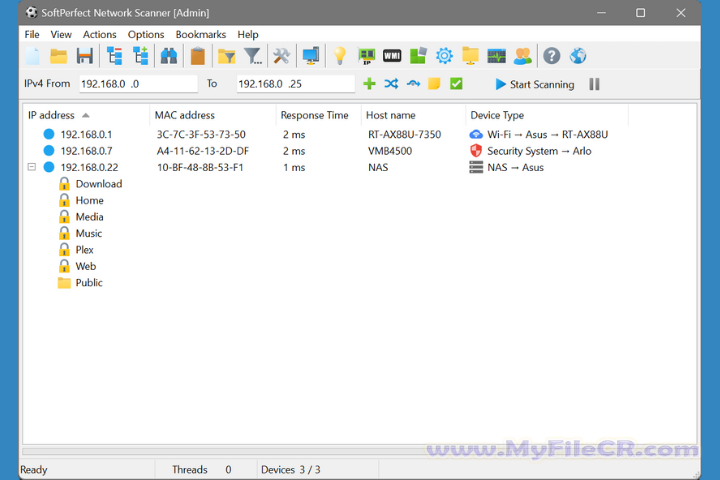Image resolution: width=720 pixels, height=480 pixels.
Task: Click the clipboard paste icon
Action: click(x=198, y=56)
